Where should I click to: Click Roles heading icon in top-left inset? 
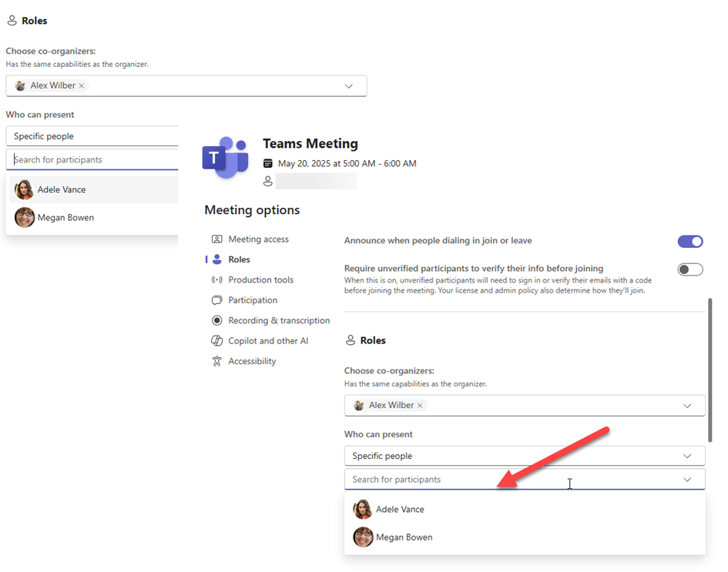click(x=12, y=21)
